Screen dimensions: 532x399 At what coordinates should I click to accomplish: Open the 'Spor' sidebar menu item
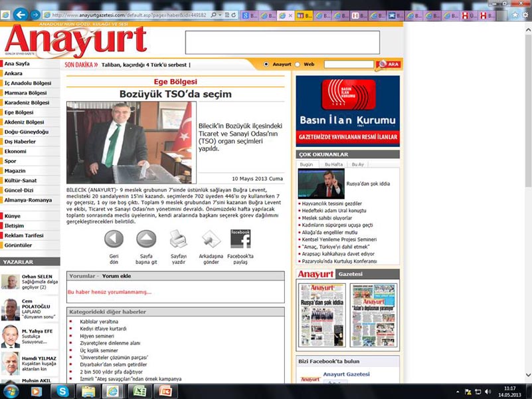10,161
